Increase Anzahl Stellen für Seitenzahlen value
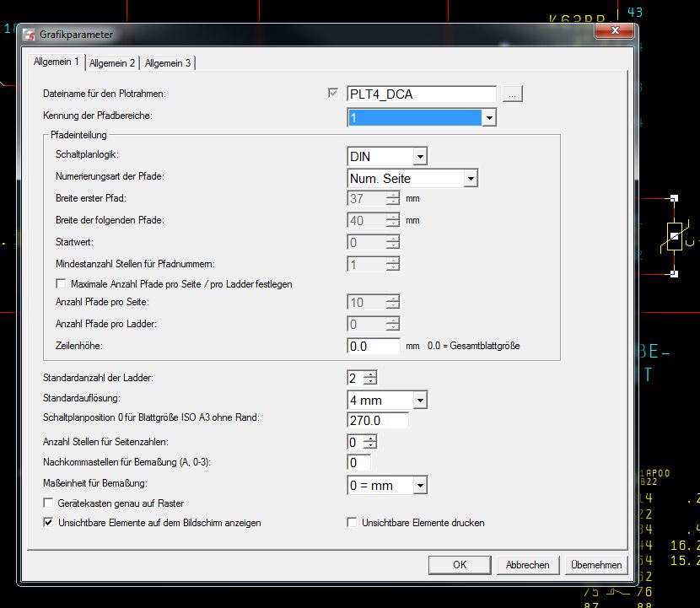700x608 pixels. 370,439
